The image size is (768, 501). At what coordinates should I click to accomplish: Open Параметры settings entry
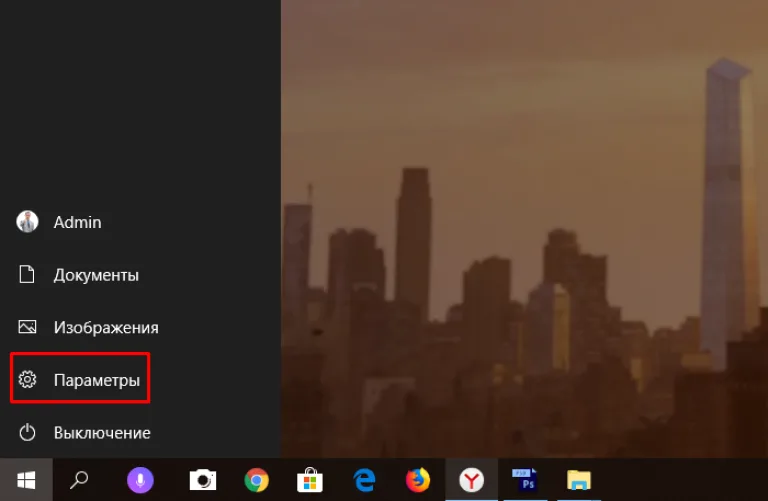coord(140,380)
